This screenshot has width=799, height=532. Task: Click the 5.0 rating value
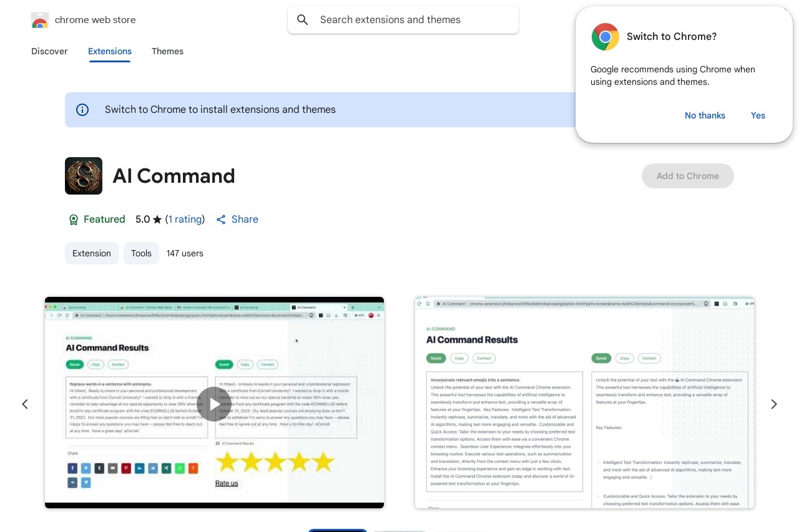point(143,220)
